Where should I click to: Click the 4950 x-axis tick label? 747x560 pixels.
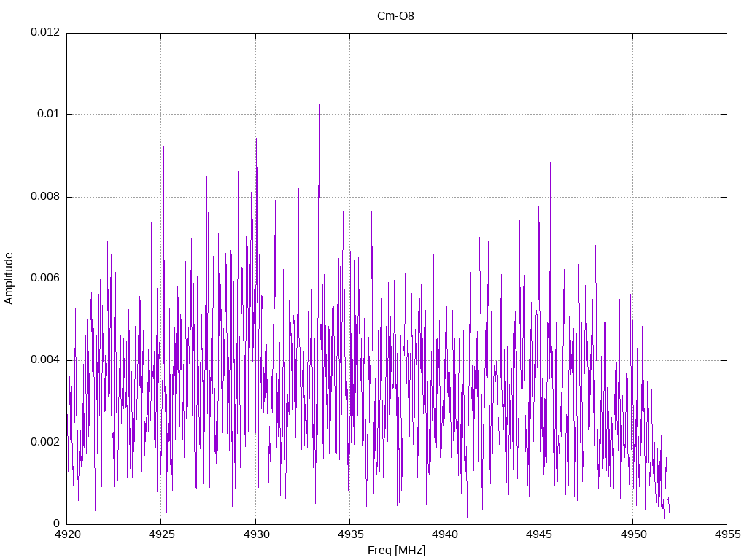634,534
